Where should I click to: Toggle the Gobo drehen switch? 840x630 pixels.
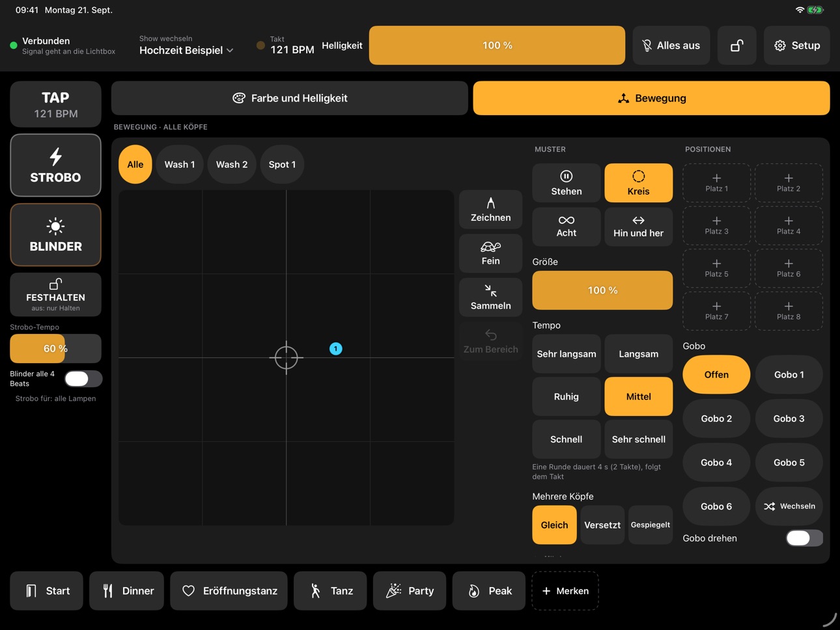click(x=804, y=538)
